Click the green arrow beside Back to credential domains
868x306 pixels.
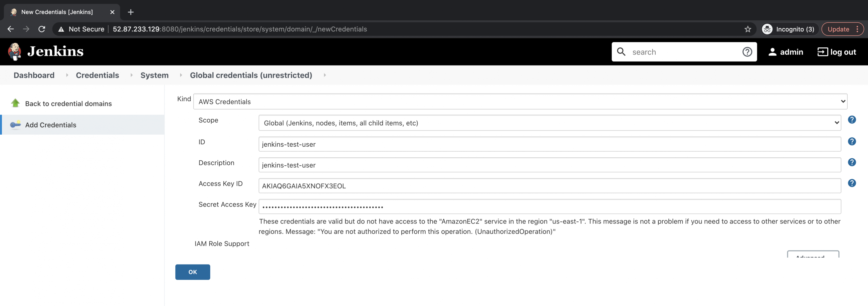click(15, 103)
